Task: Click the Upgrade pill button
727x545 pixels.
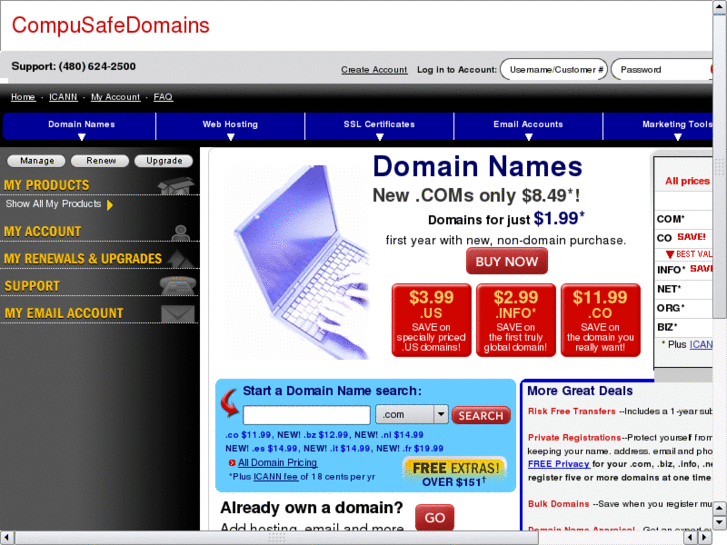Action: click(x=164, y=161)
